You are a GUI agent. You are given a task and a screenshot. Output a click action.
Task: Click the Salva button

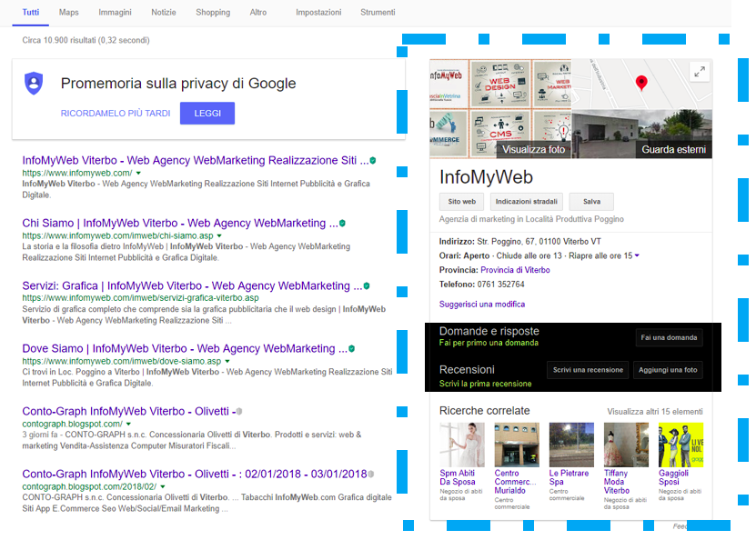[x=591, y=201]
